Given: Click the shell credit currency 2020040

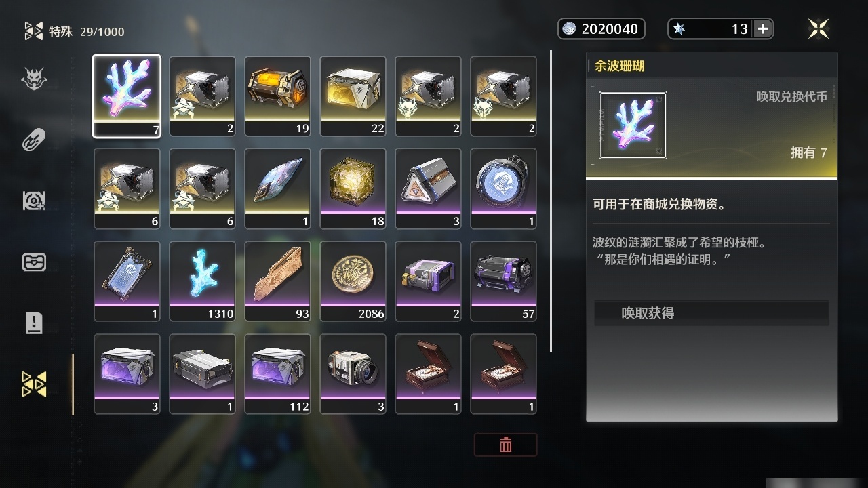Looking at the screenshot, I should (601, 28).
